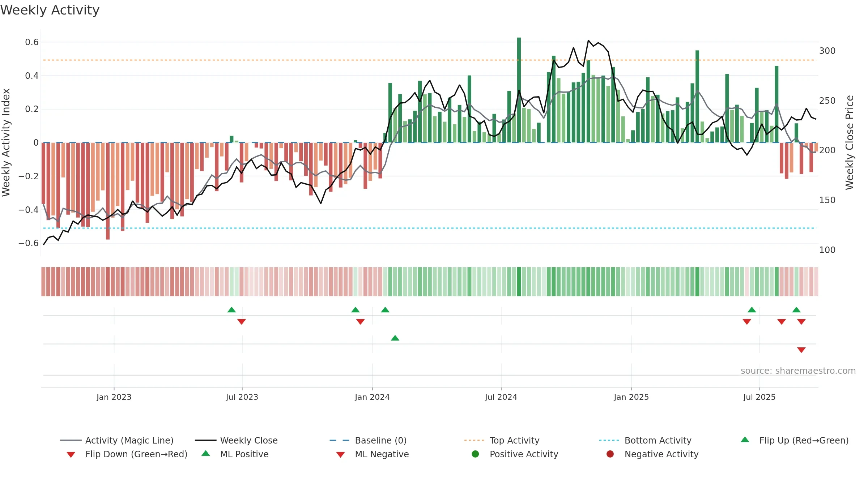Click the Negative Activity red circle icon
This screenshot has width=868, height=488.
point(610,454)
